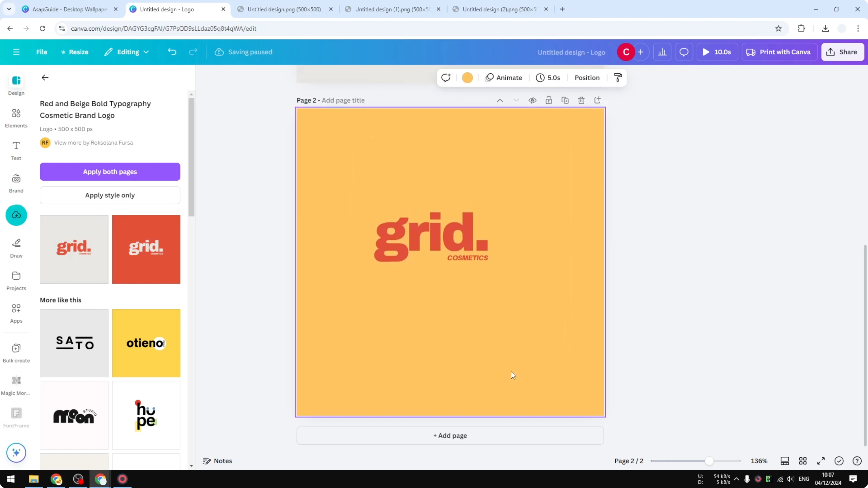
Task: Open the File menu
Action: [42, 52]
